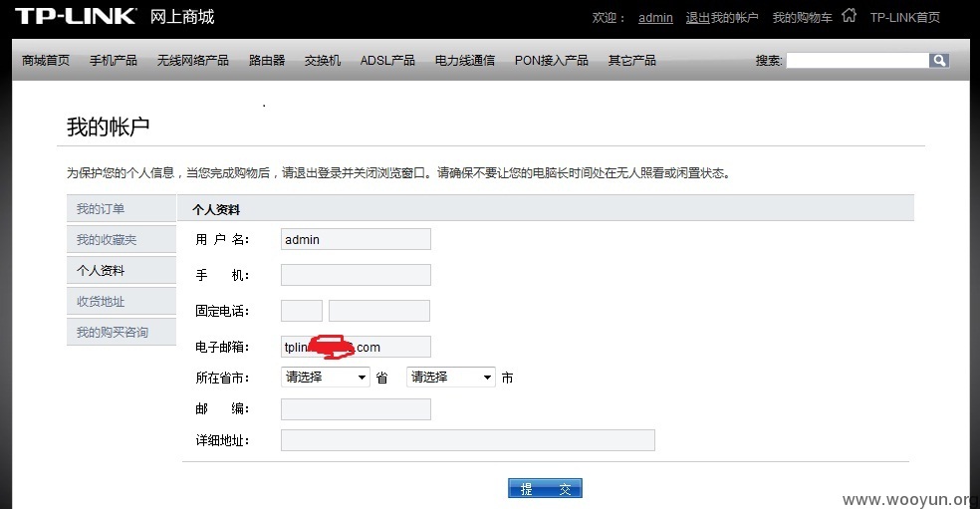Open the ADSL产品 category
The width and height of the screenshot is (980, 509).
pyautogui.click(x=387, y=60)
